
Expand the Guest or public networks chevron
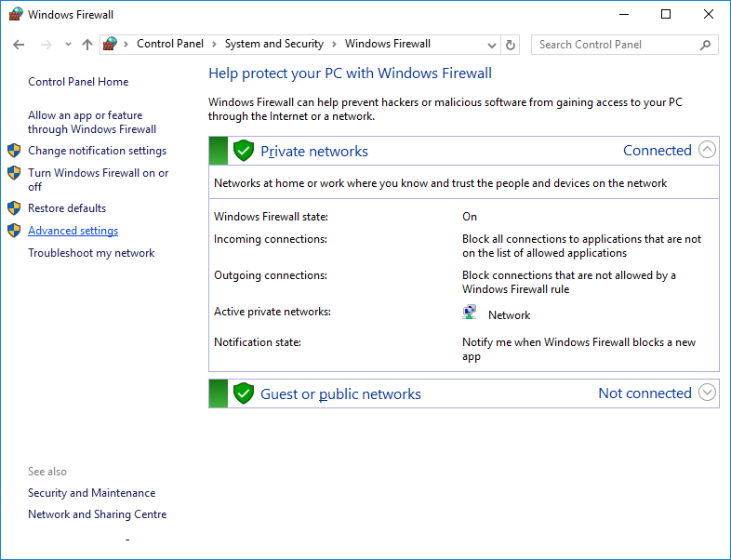point(707,393)
